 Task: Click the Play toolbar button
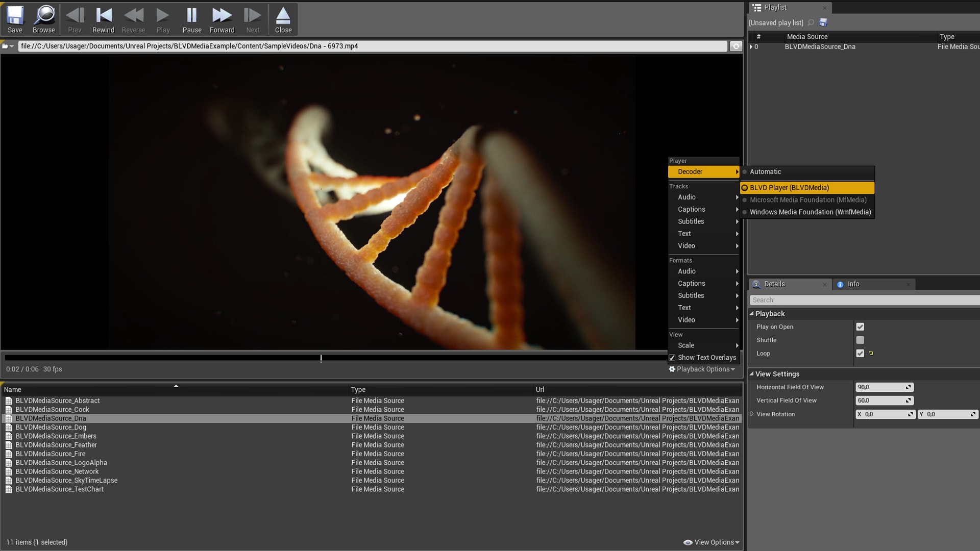click(x=163, y=19)
